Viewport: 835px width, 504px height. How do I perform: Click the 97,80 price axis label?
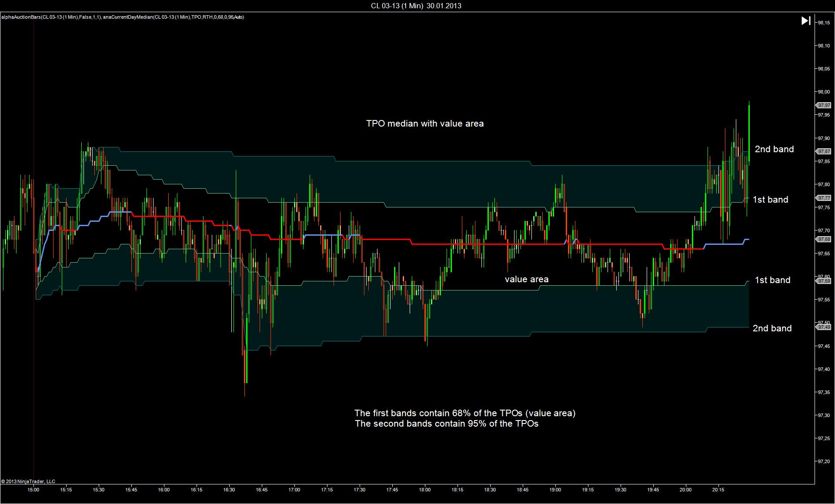point(824,184)
